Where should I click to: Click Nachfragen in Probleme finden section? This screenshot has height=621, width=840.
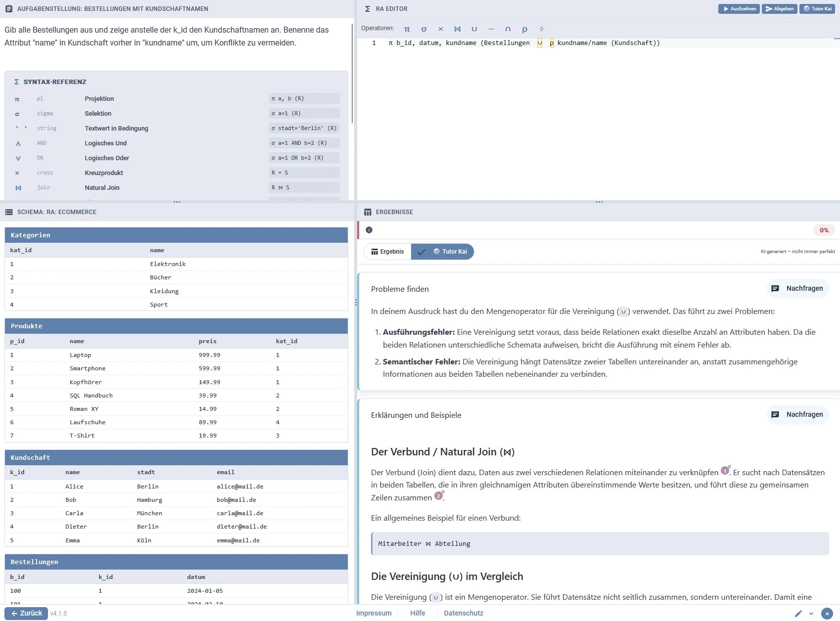click(x=798, y=289)
